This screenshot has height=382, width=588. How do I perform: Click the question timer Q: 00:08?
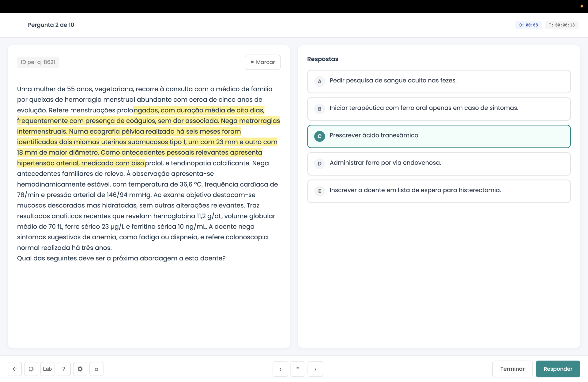[528, 25]
